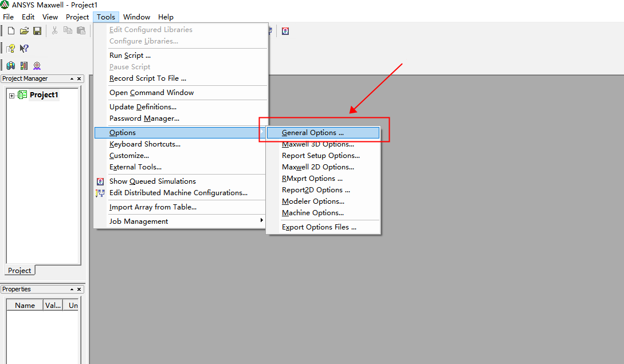Click the Show Queued Simulations menu icon
The image size is (624, 364).
tap(100, 181)
